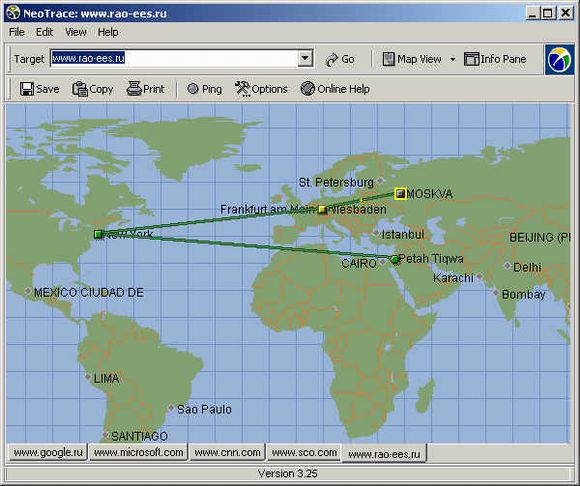Open the Edit menu

click(x=44, y=32)
